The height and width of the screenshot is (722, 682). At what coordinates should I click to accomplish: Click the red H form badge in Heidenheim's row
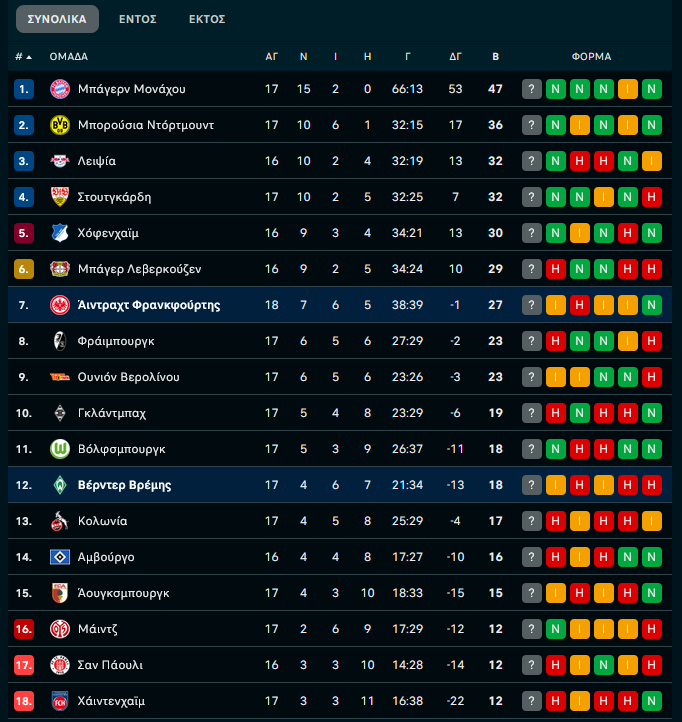coord(555,701)
